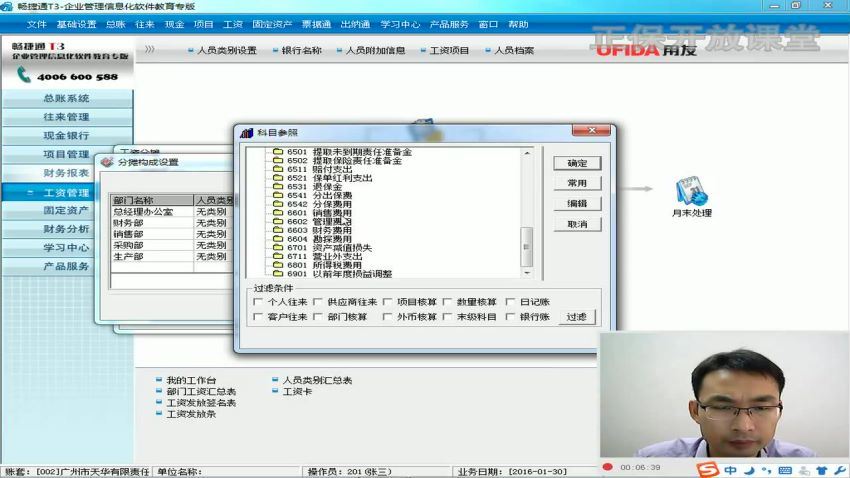The height and width of the screenshot is (478, 850).
Task: Check the 个人往来 filter checkbox
Action: click(x=258, y=301)
